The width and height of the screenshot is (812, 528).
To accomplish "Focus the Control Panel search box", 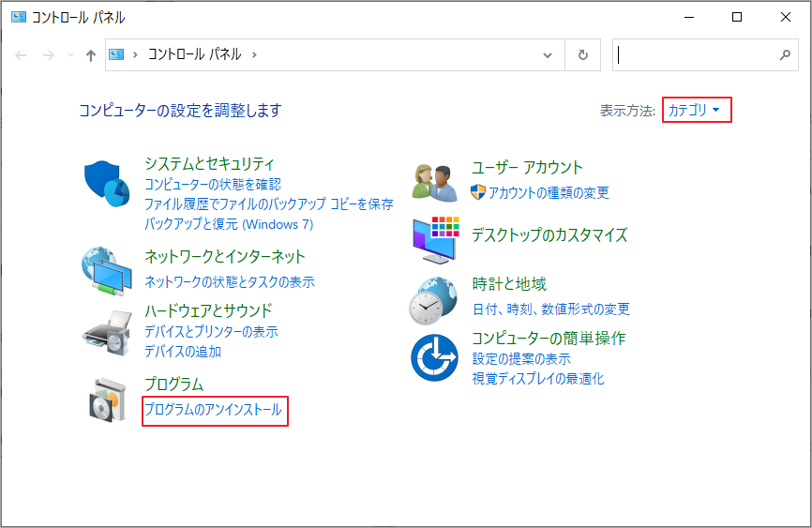I will click(705, 54).
